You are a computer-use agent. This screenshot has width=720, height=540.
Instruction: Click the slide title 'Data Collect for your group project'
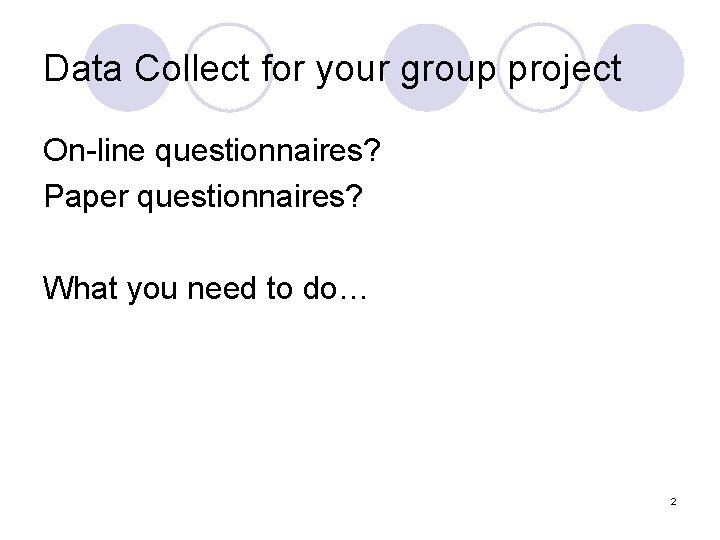[x=332, y=69]
